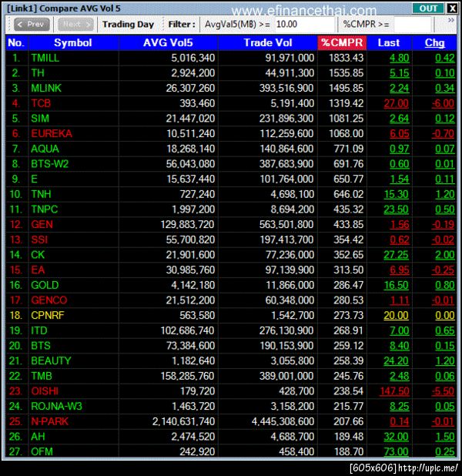Click the Trade Vol column header
The image size is (462, 476).
pos(268,42)
